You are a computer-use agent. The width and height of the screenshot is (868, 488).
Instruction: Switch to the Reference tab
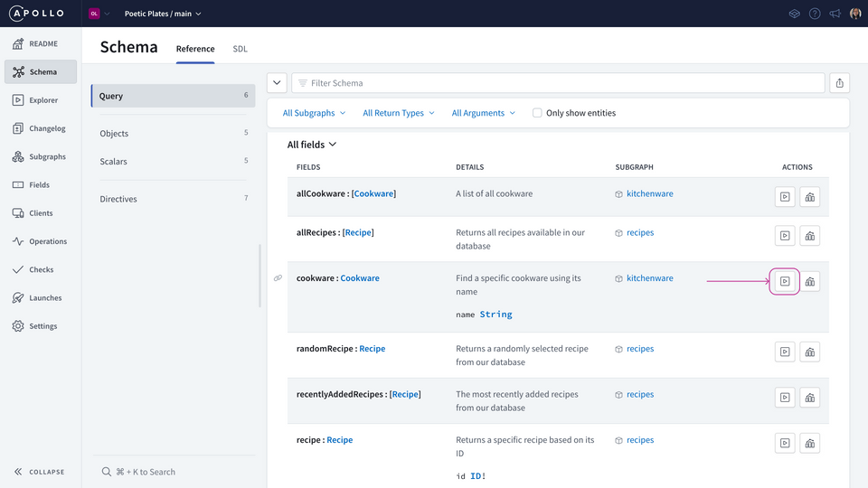[x=195, y=49]
